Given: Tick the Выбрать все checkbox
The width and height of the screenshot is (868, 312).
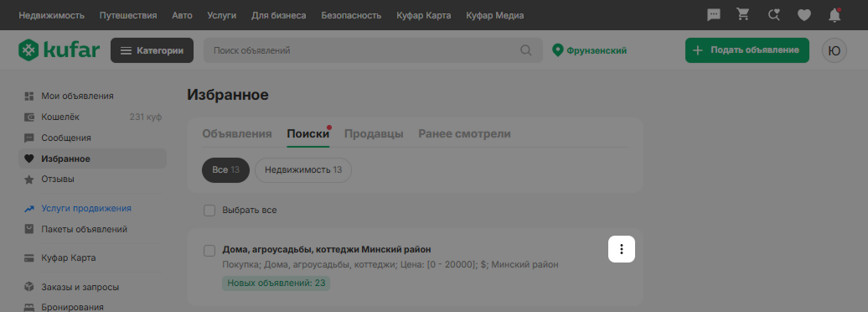Looking at the screenshot, I should (209, 211).
